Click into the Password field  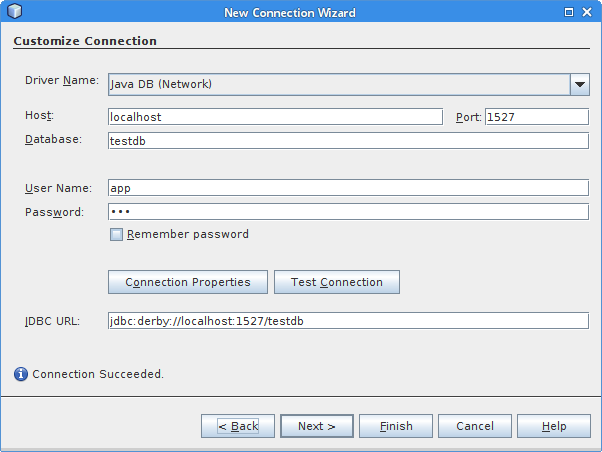pos(348,212)
